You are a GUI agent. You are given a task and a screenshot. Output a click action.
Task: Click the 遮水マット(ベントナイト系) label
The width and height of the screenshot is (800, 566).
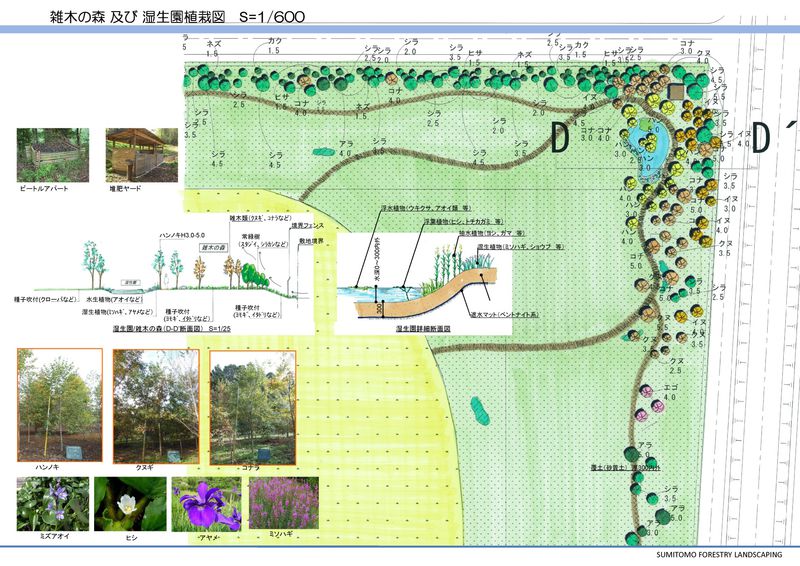(x=504, y=315)
